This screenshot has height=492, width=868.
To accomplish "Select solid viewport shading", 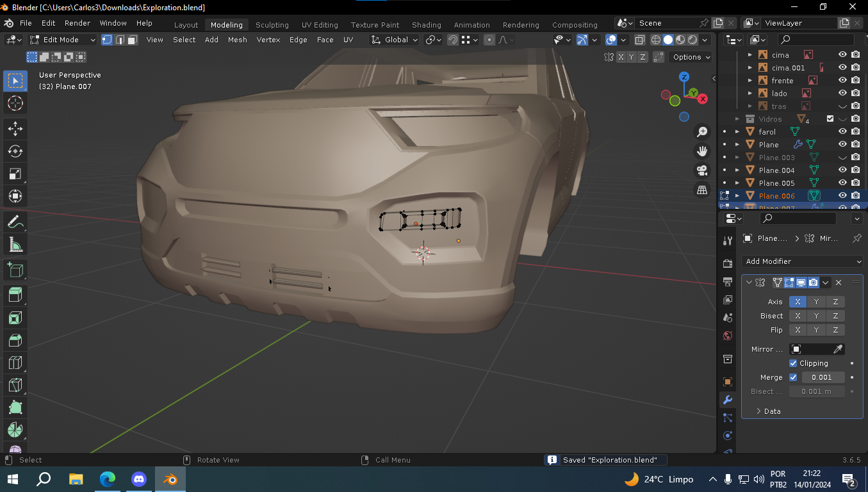I will click(x=668, y=40).
